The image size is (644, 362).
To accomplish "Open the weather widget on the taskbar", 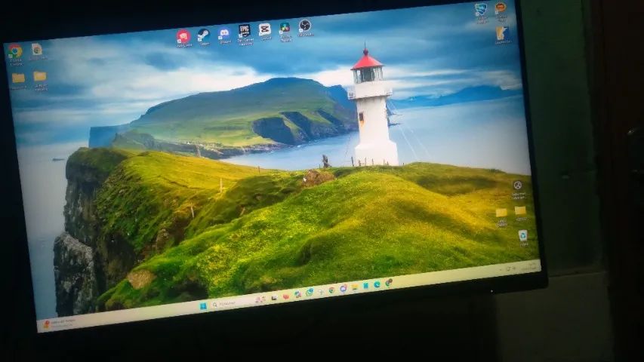I will (60, 324).
